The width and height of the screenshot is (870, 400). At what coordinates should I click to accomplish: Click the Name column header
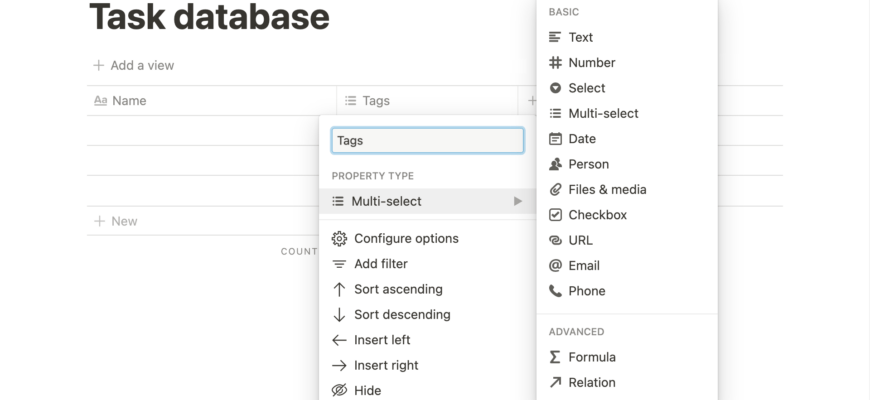212,101
